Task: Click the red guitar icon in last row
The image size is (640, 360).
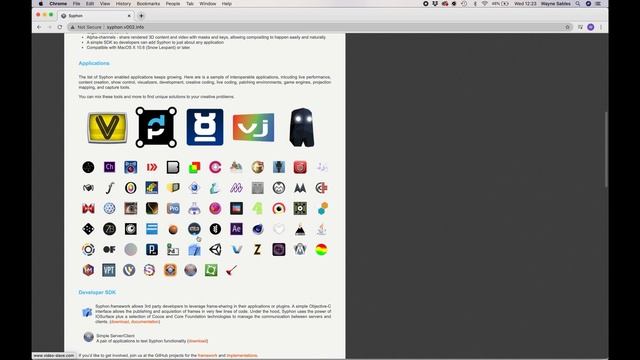Action: [231, 270]
